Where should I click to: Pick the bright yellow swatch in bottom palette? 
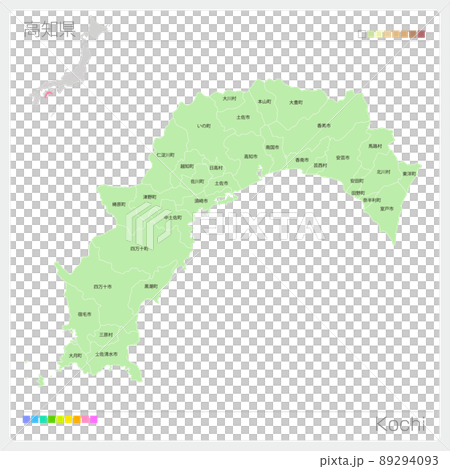(69, 419)
